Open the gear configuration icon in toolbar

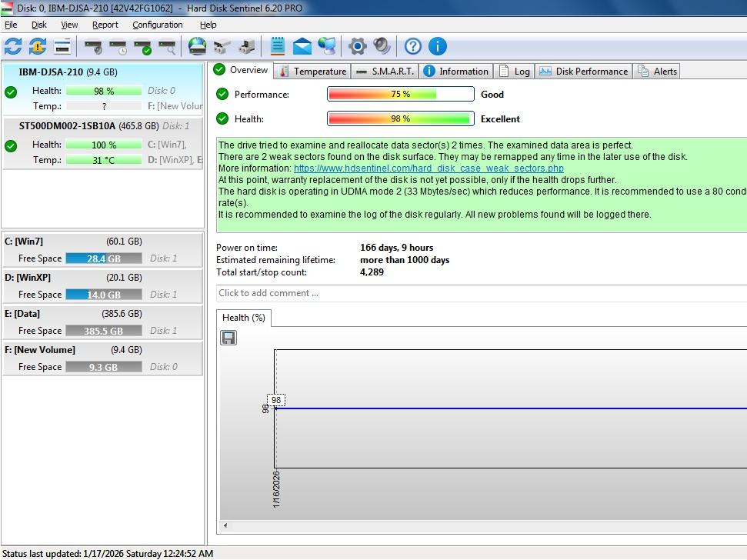click(x=357, y=46)
